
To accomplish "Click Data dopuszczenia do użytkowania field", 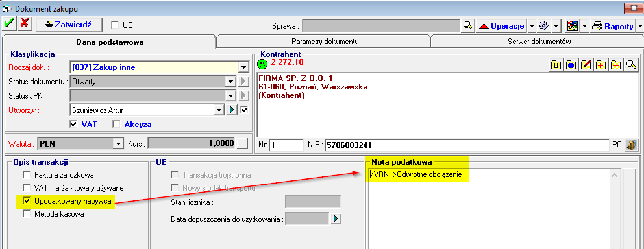I will click(x=307, y=219).
